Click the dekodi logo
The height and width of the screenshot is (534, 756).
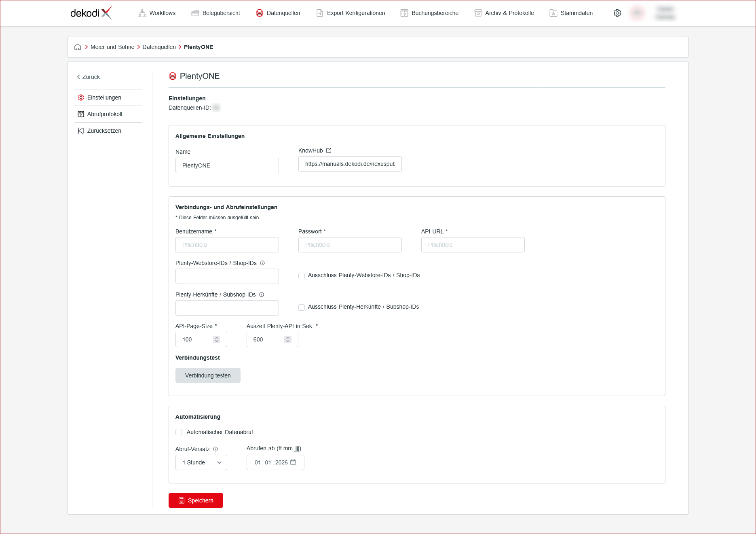[x=91, y=13]
